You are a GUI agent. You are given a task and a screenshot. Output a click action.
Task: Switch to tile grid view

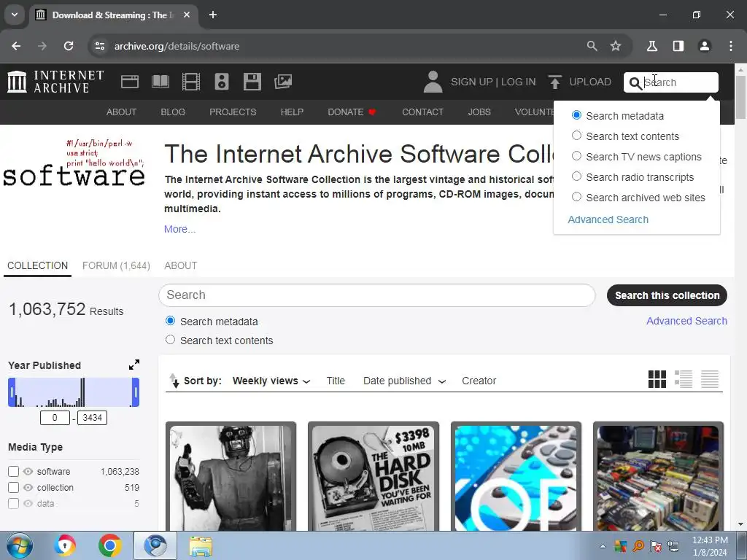tap(657, 379)
